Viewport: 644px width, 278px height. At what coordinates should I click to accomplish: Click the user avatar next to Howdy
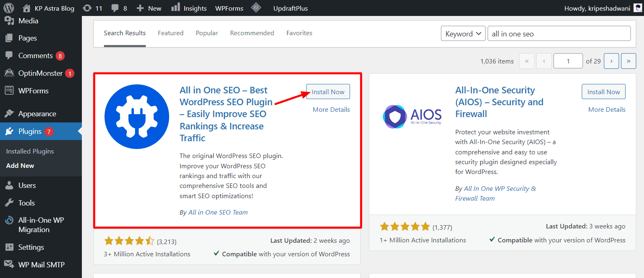tap(637, 8)
